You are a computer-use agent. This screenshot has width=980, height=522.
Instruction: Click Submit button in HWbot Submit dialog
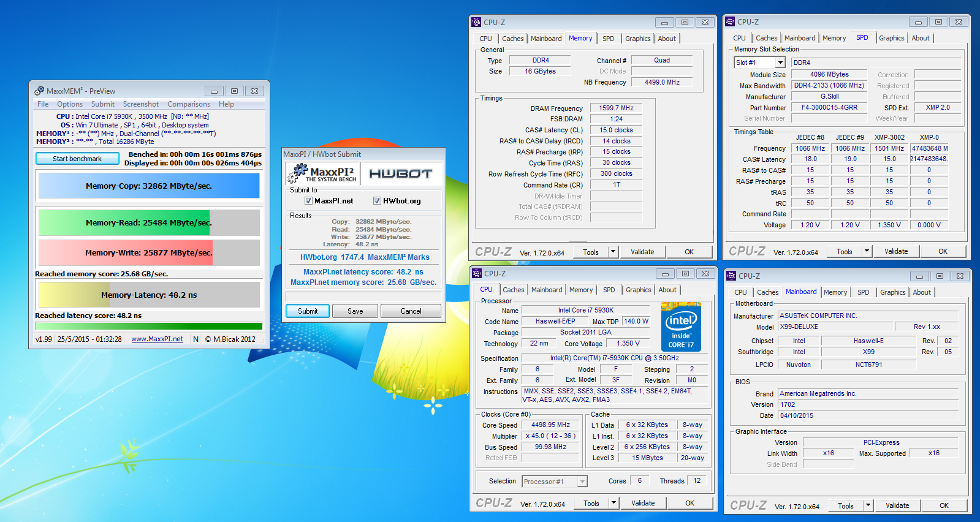(x=308, y=311)
